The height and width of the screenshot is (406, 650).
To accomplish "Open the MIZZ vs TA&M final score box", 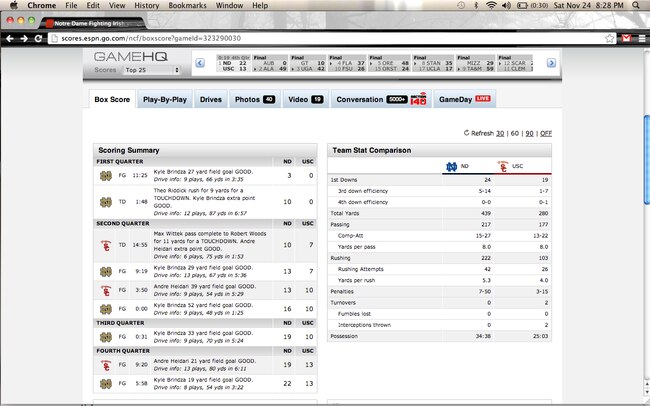I will tap(475, 63).
